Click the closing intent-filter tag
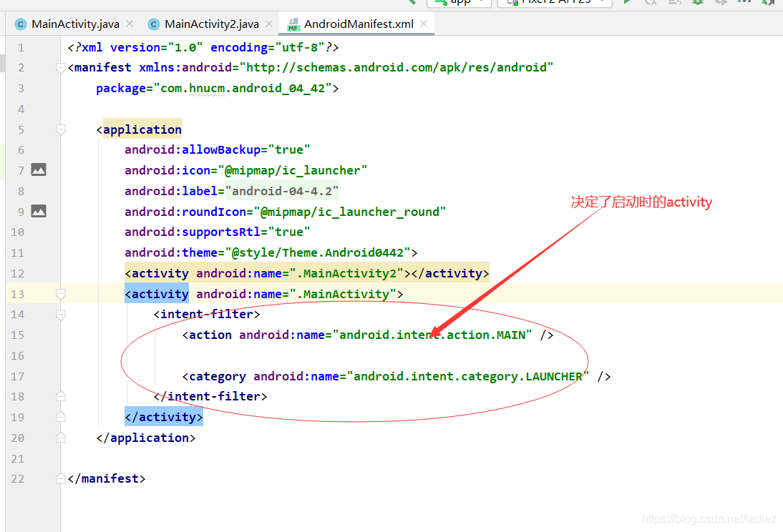 (x=210, y=396)
